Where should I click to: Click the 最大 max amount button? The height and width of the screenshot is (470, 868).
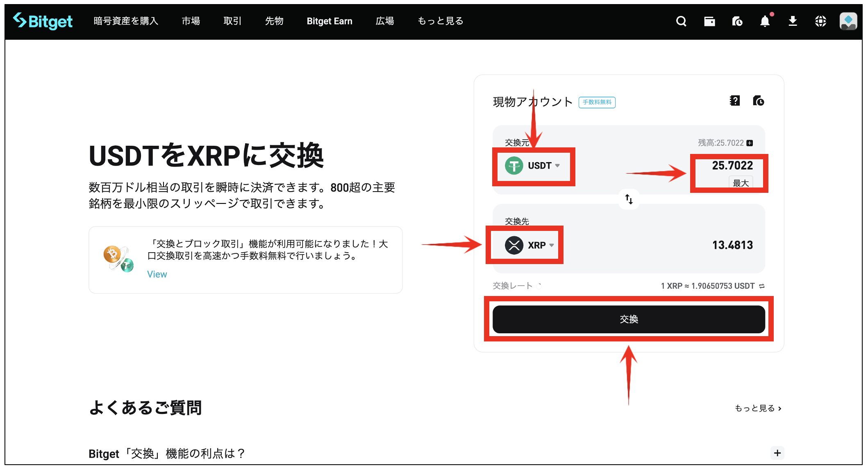tap(740, 183)
